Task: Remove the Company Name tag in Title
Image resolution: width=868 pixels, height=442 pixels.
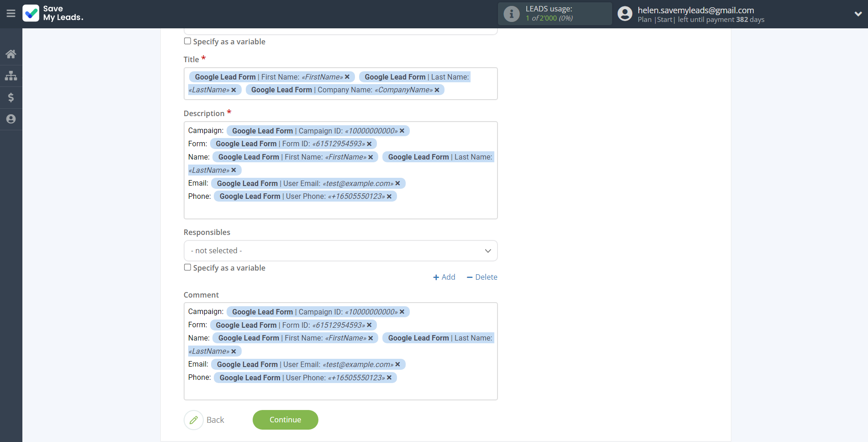Action: pos(437,90)
